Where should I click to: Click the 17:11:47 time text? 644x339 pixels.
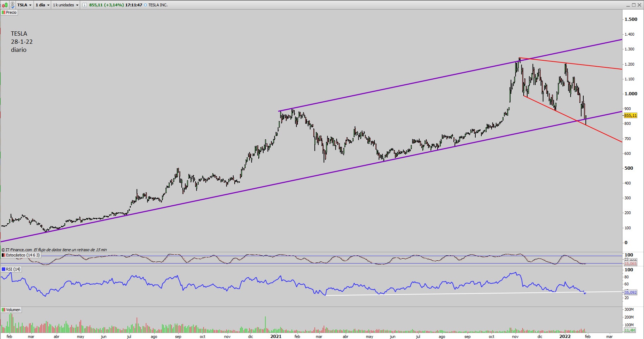(134, 5)
